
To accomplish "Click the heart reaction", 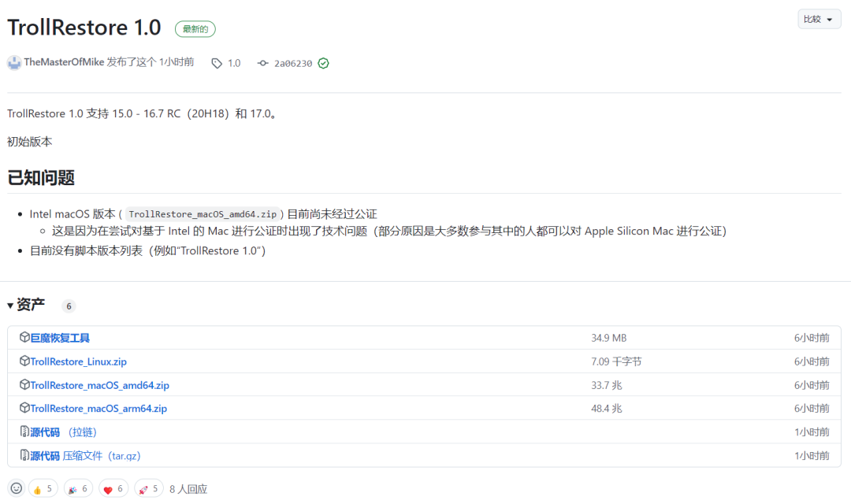I will (x=113, y=489).
